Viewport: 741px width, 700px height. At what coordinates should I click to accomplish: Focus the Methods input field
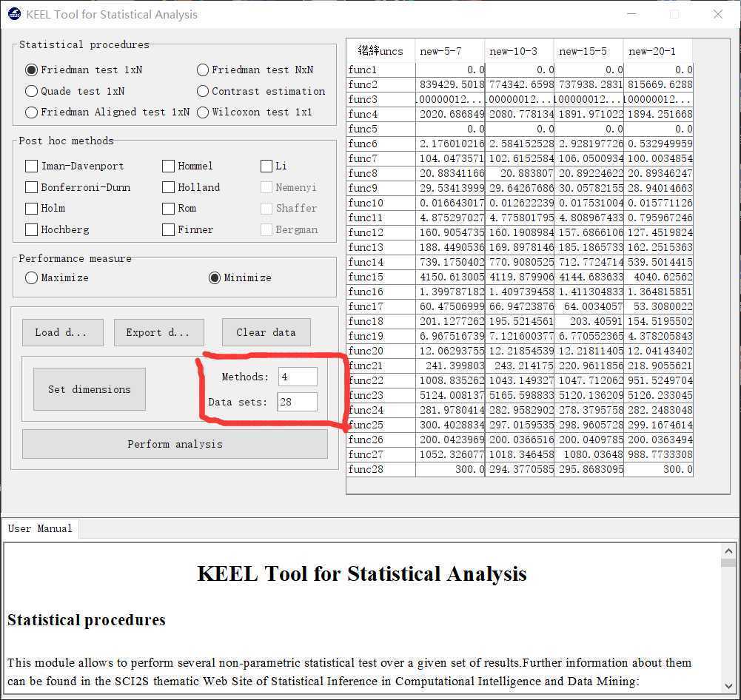coord(298,377)
